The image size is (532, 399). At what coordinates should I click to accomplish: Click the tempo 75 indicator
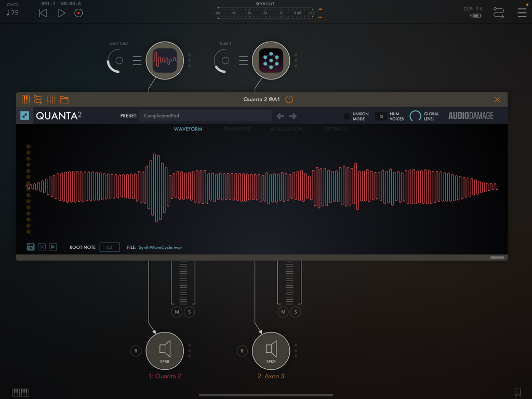tap(12, 13)
